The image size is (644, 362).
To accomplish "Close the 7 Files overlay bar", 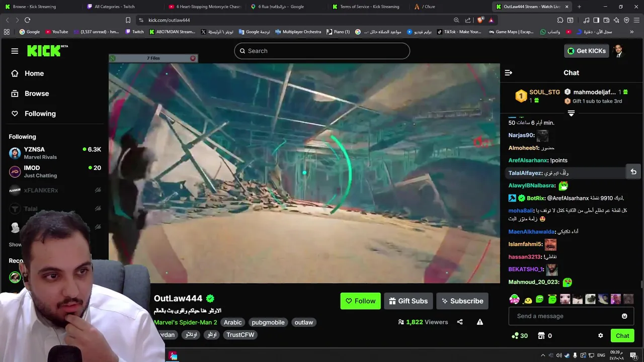I will [x=193, y=58].
